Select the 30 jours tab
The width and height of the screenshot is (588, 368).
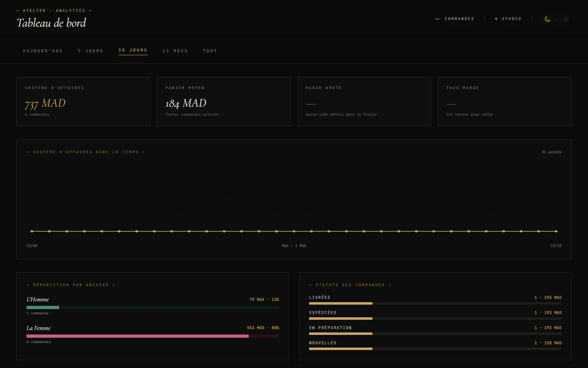click(133, 50)
